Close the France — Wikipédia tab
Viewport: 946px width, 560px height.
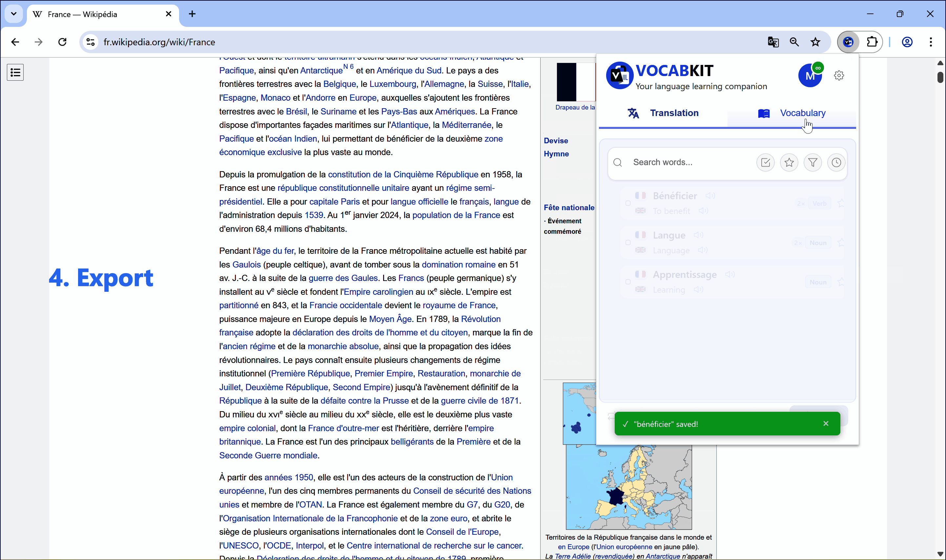pos(168,14)
